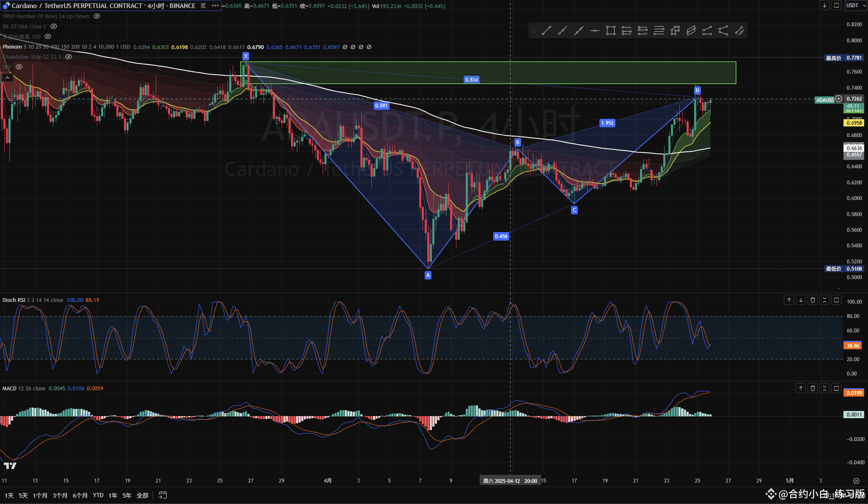Move the Stoch RSI pane down
This screenshot has height=504, width=868.
[801, 300]
